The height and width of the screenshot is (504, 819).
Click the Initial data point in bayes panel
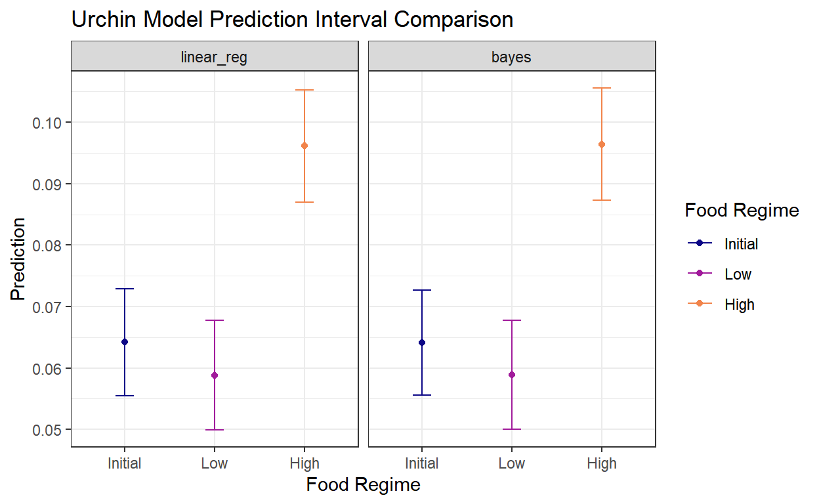point(422,343)
